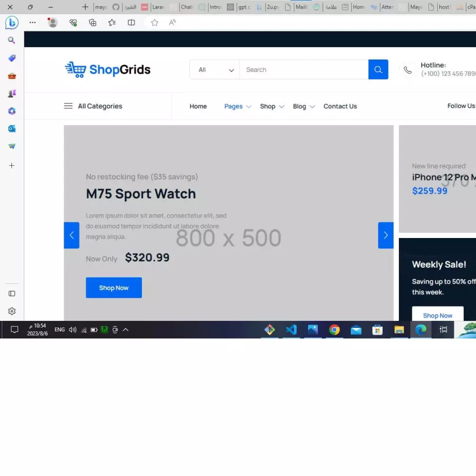Image resolution: width=476 pixels, height=476 pixels.
Task: Add this page to favorites star
Action: point(155,22)
